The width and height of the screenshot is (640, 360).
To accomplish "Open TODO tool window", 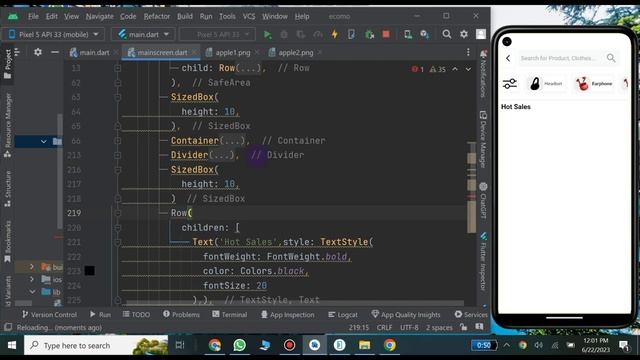I will (136, 315).
